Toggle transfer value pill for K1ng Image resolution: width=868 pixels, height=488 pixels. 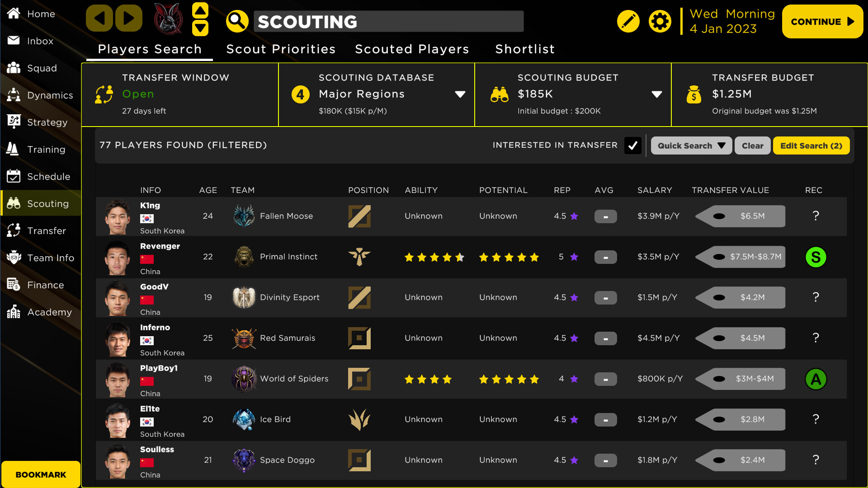pos(740,216)
